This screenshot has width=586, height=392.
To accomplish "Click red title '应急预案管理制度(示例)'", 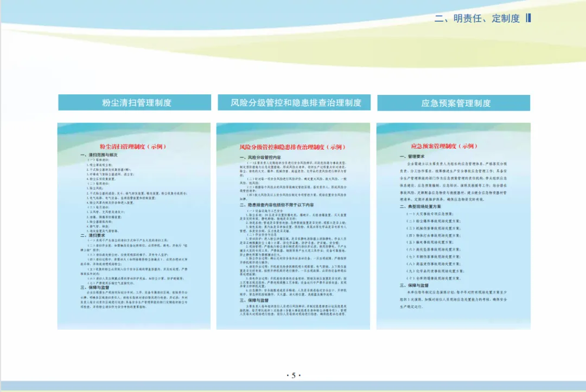I will pos(445,146).
